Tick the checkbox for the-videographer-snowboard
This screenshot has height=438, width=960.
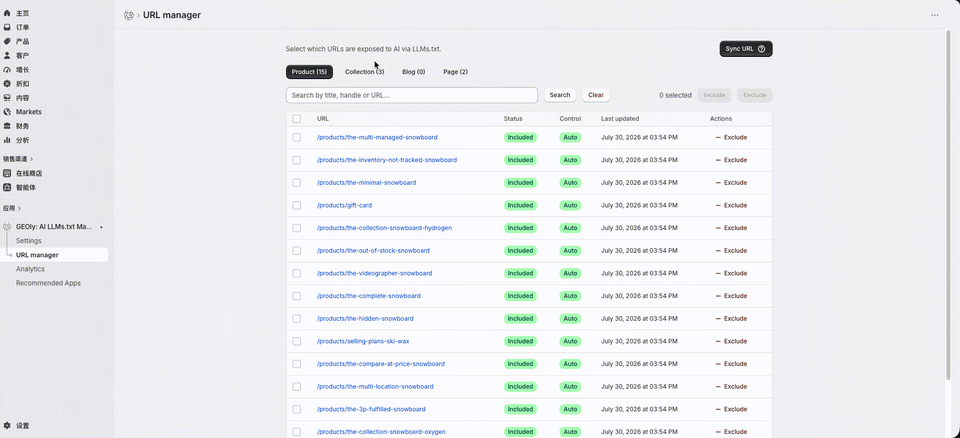[296, 273]
